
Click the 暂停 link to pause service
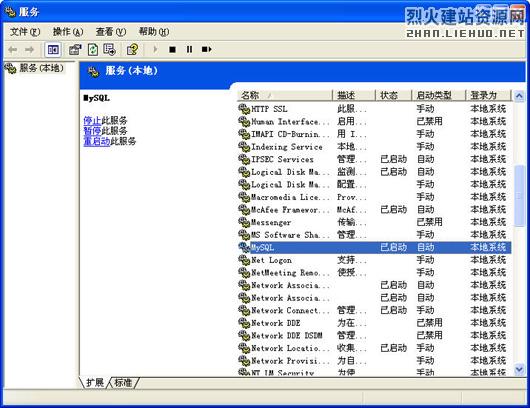click(92, 131)
